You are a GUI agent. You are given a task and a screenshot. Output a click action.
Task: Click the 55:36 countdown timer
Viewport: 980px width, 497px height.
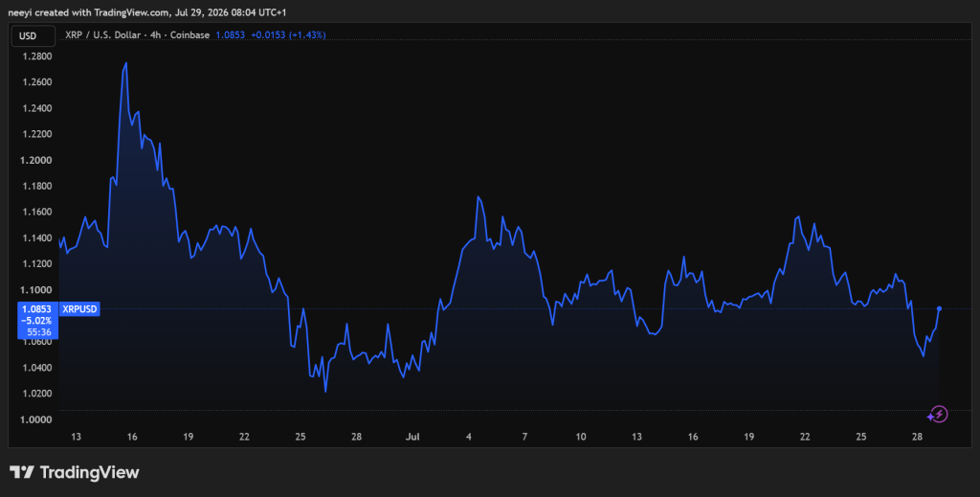tap(38, 332)
